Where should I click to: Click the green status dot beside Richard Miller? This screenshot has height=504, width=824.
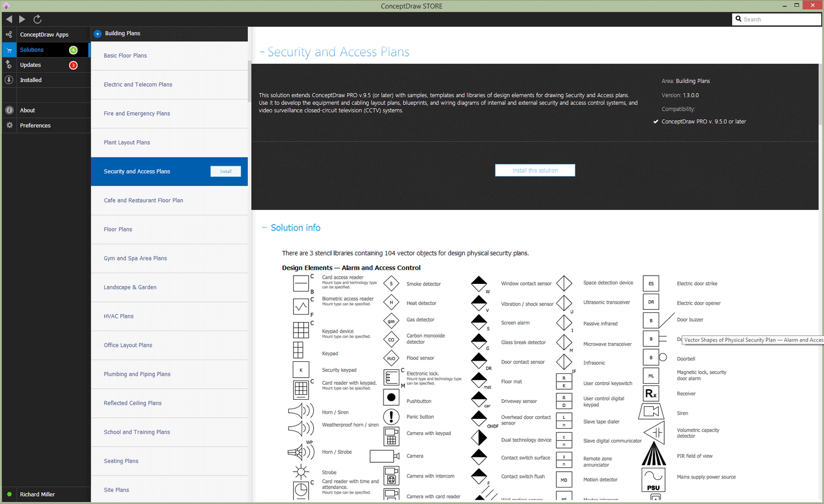coord(9,494)
